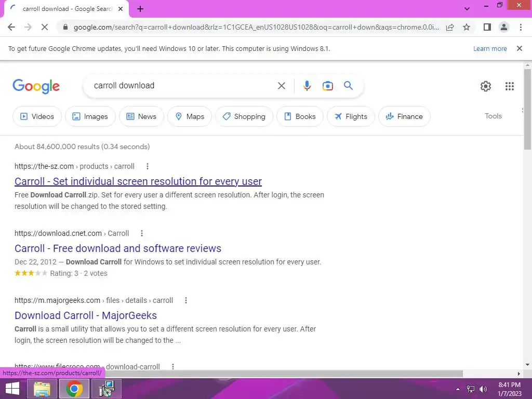The height and width of the screenshot is (399, 532).
Task: Filter results by News
Action: 141,116
